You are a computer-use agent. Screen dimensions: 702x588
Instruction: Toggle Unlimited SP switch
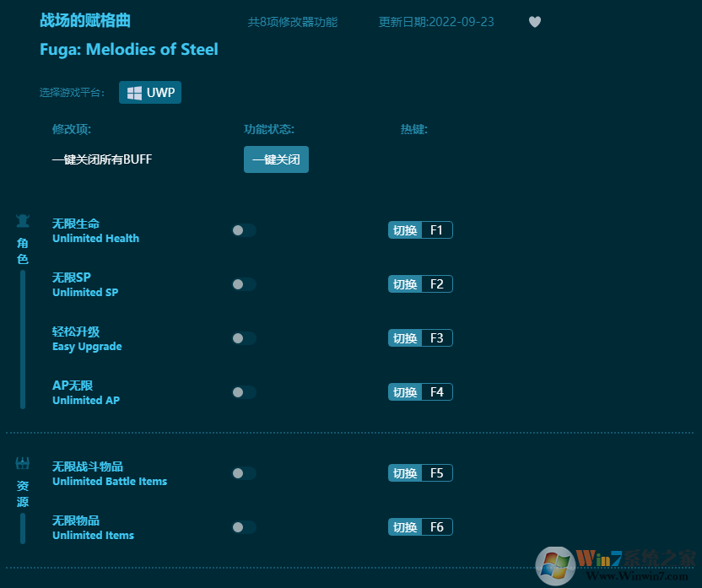(244, 284)
